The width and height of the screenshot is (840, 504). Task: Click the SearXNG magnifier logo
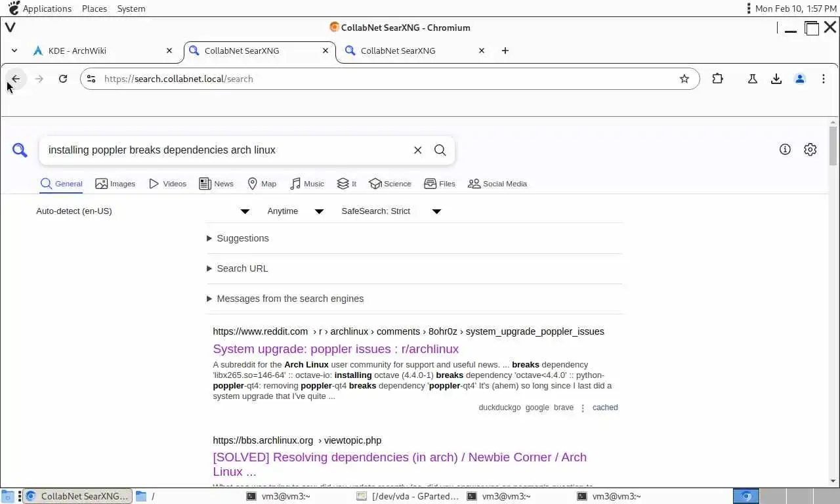tap(20, 150)
